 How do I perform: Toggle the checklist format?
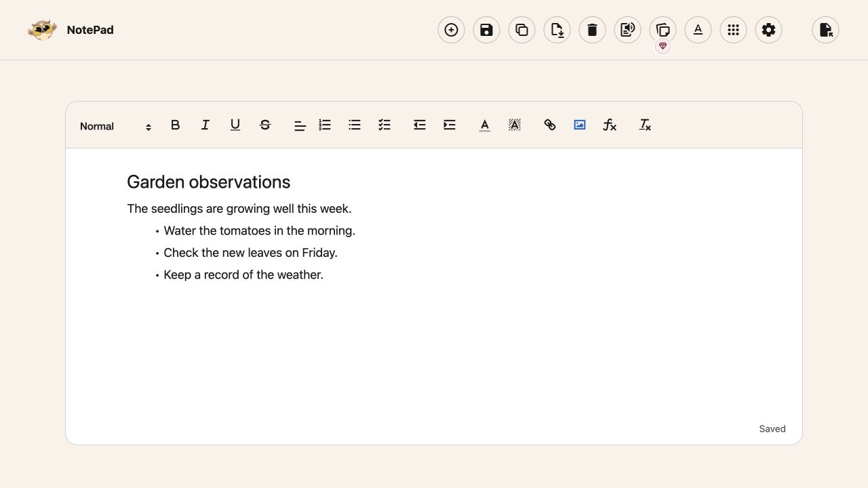(x=384, y=125)
